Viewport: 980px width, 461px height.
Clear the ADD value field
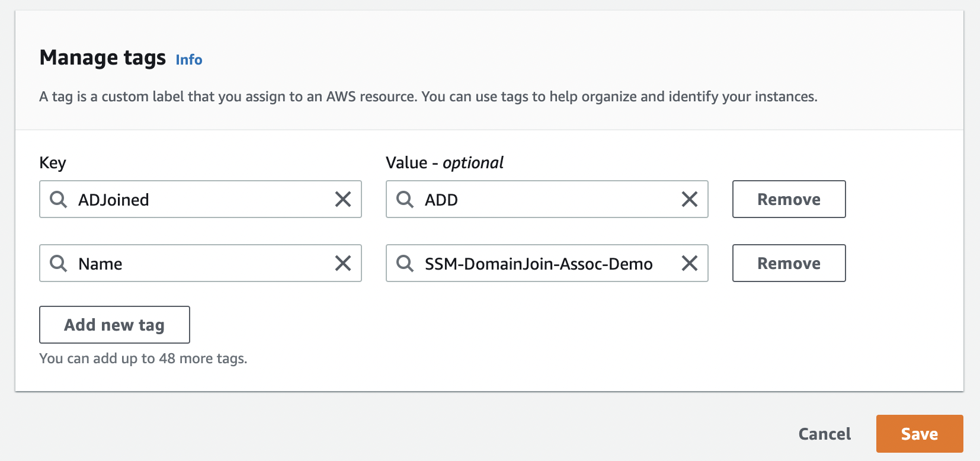pyautogui.click(x=690, y=200)
